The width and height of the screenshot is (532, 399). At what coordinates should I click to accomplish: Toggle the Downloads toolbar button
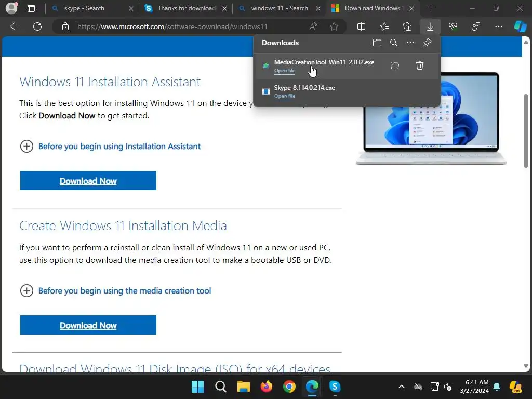pyautogui.click(x=430, y=26)
